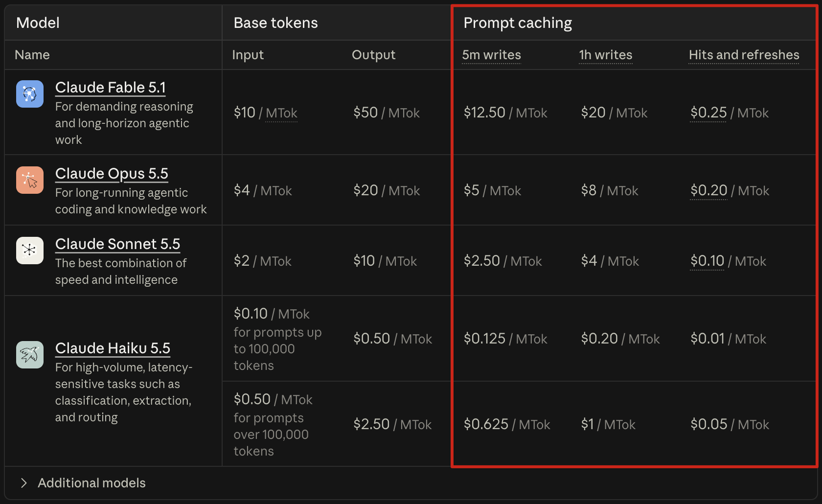The height and width of the screenshot is (504, 822).
Task: Click the $20 / MTok 1h writes price for Fable
Action: pyautogui.click(x=614, y=113)
